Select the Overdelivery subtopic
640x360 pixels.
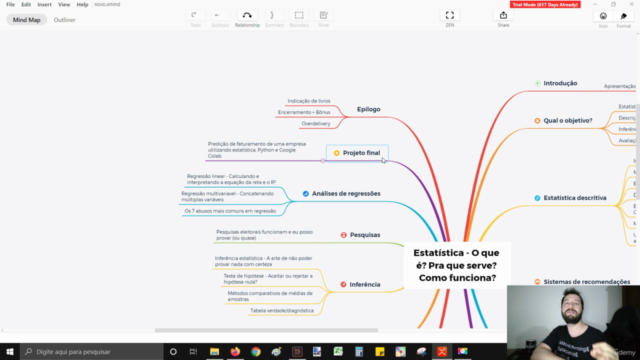(316, 124)
